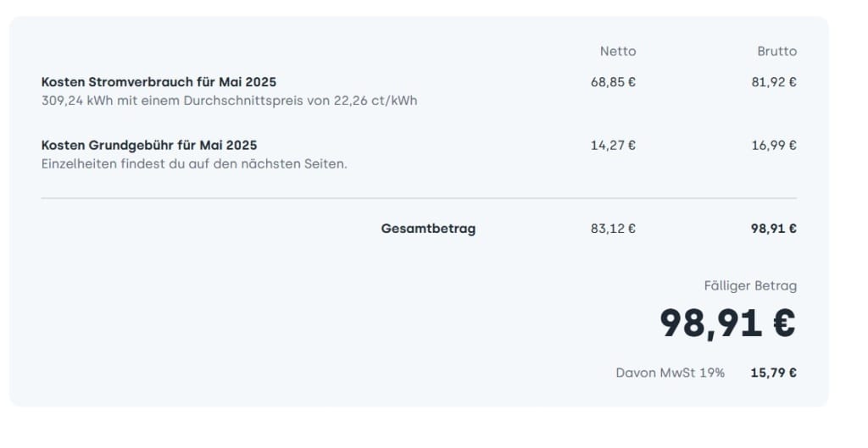Click the bold 98,91 € gross total
The width and height of the screenshot is (868, 448).
(x=773, y=229)
